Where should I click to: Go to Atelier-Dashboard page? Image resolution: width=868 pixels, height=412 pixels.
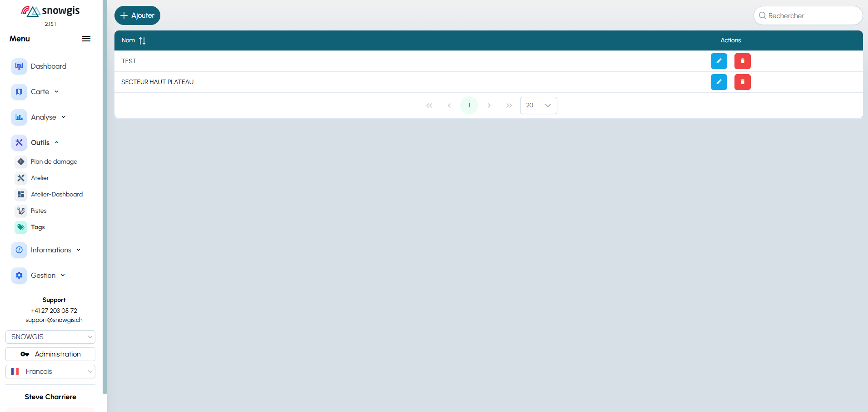[56, 194]
